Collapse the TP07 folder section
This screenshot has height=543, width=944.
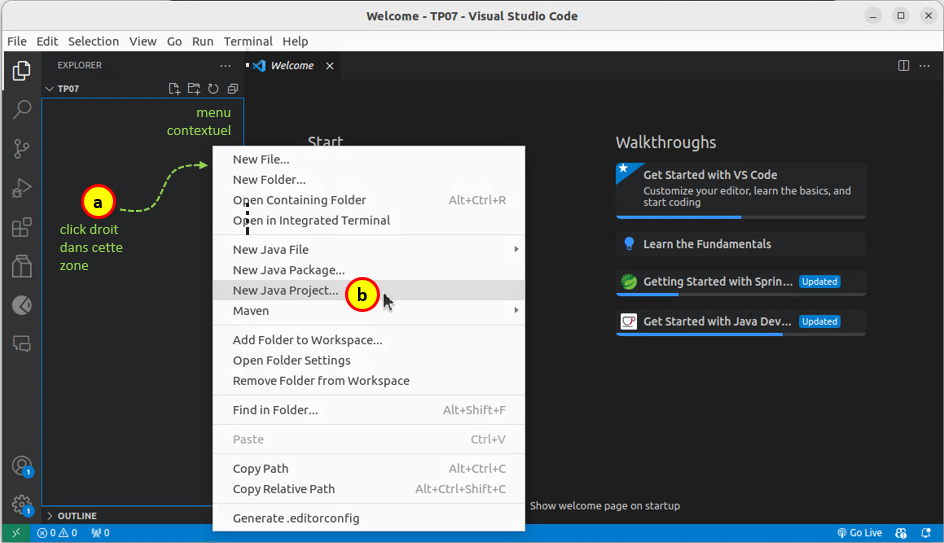[x=50, y=89]
